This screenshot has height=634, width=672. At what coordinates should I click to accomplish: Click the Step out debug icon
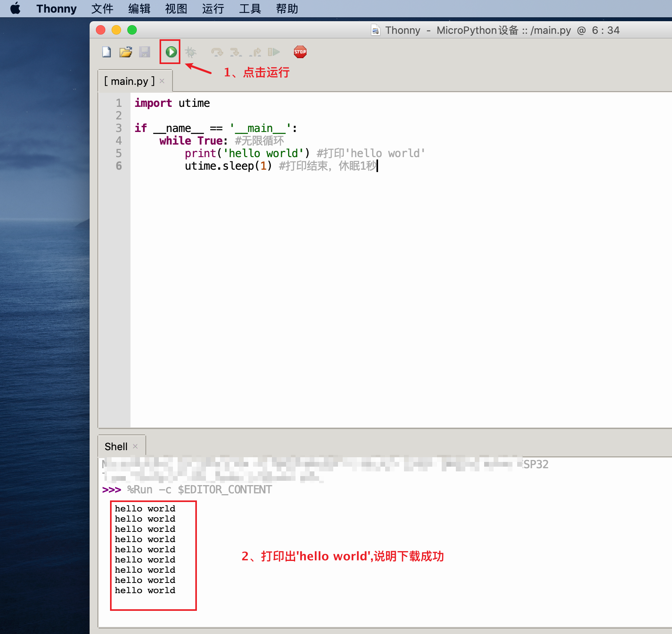click(x=255, y=52)
